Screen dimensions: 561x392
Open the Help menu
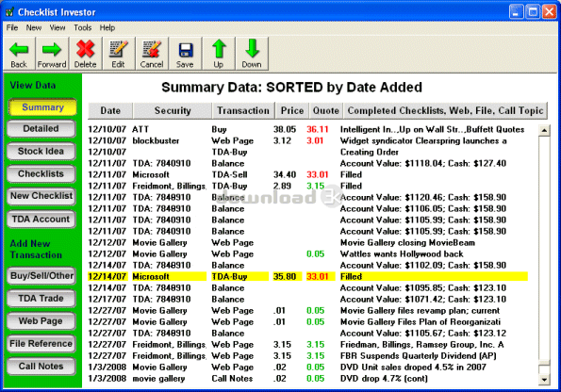point(107,27)
